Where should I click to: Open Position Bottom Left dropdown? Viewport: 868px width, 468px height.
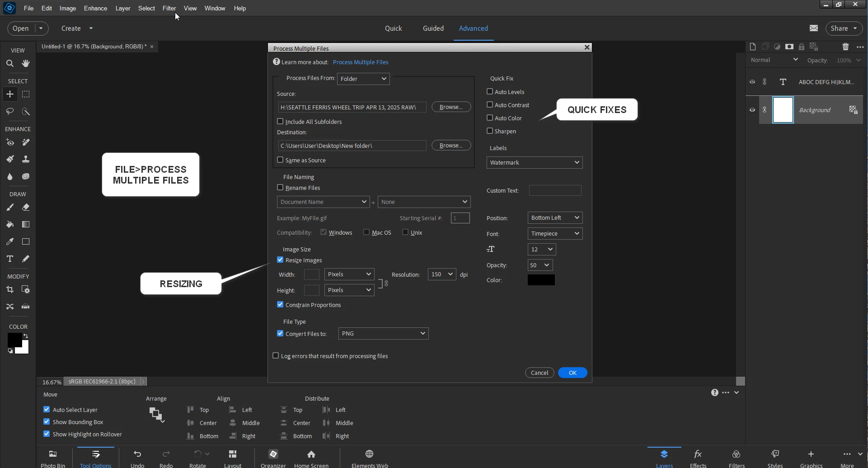[x=555, y=217]
